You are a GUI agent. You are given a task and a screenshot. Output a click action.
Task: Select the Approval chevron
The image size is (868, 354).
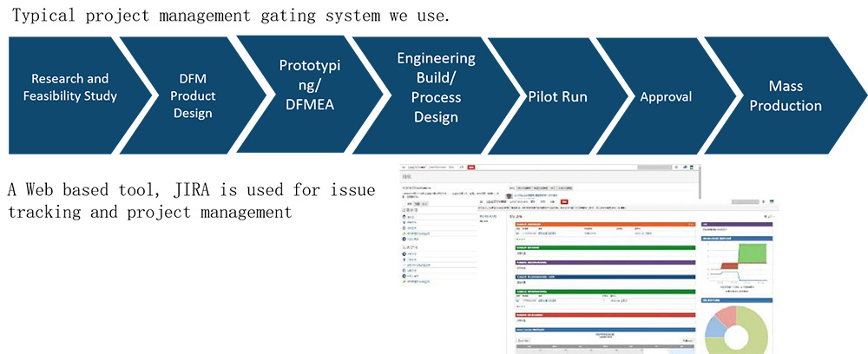[x=666, y=95]
